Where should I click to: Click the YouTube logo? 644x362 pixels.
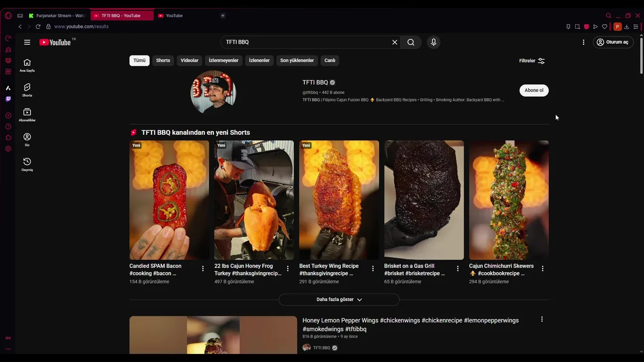click(55, 42)
